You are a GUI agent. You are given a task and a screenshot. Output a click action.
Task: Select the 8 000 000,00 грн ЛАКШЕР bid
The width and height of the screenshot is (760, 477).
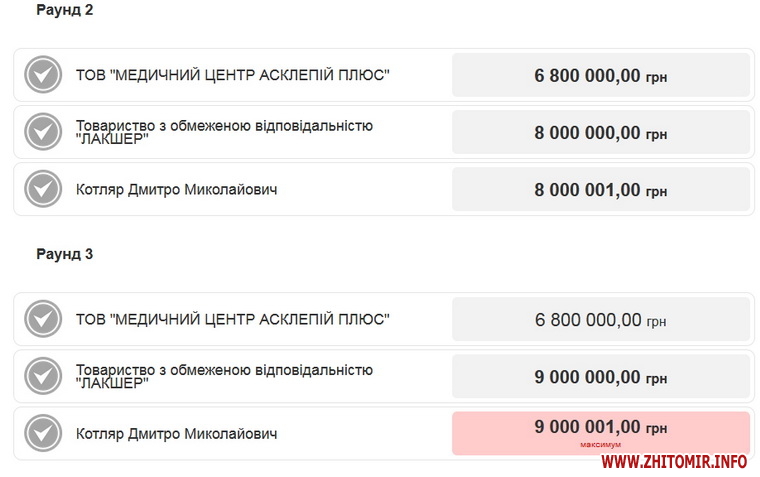point(600,132)
